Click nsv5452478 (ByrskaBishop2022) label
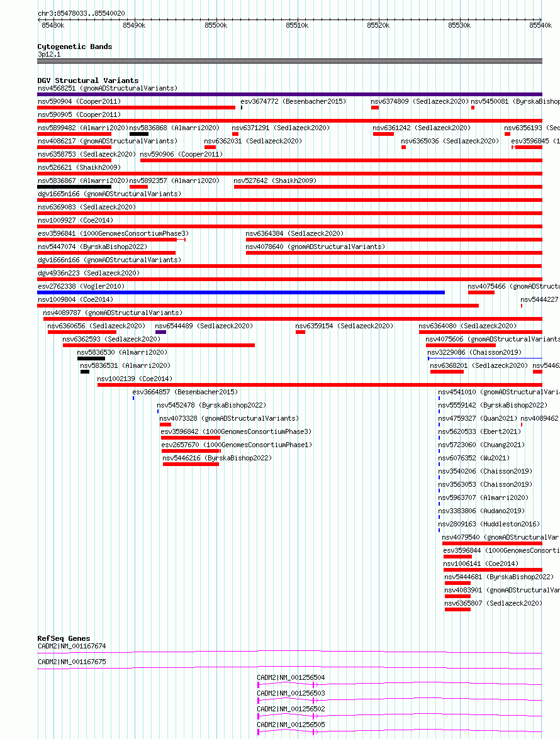 (x=211, y=405)
